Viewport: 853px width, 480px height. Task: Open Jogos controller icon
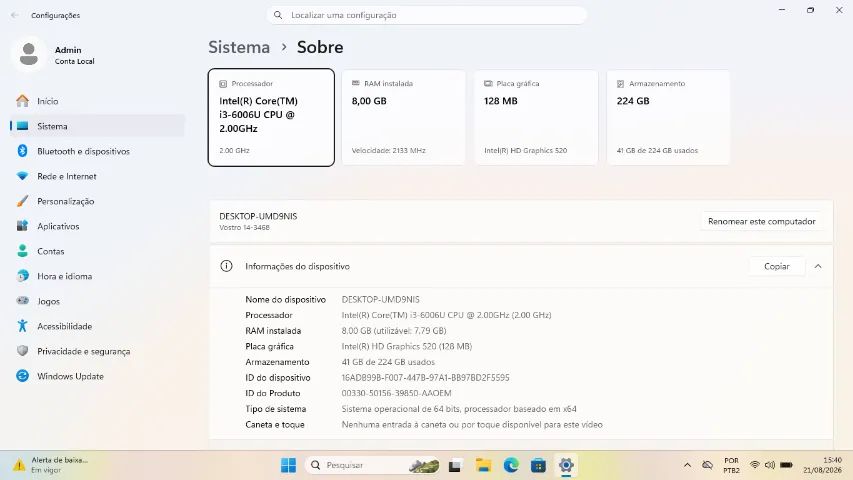click(x=22, y=300)
